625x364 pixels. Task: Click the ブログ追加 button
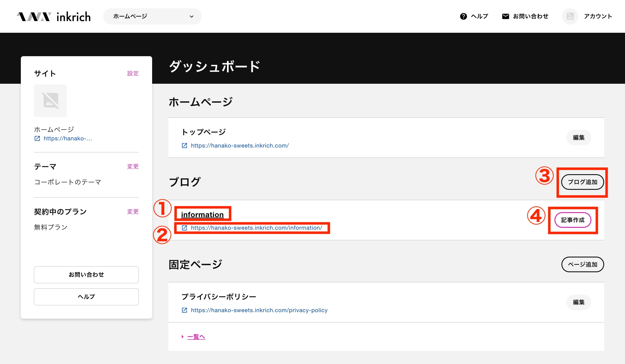[x=582, y=182]
